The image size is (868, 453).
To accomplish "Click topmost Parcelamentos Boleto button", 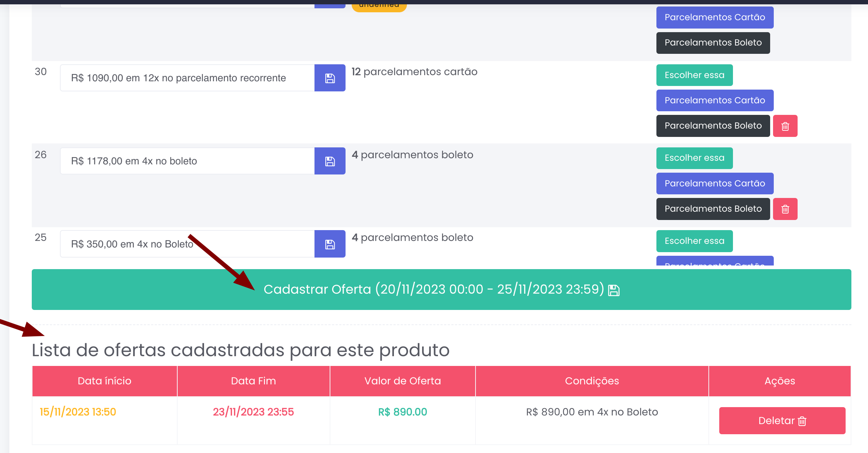I will tap(713, 43).
